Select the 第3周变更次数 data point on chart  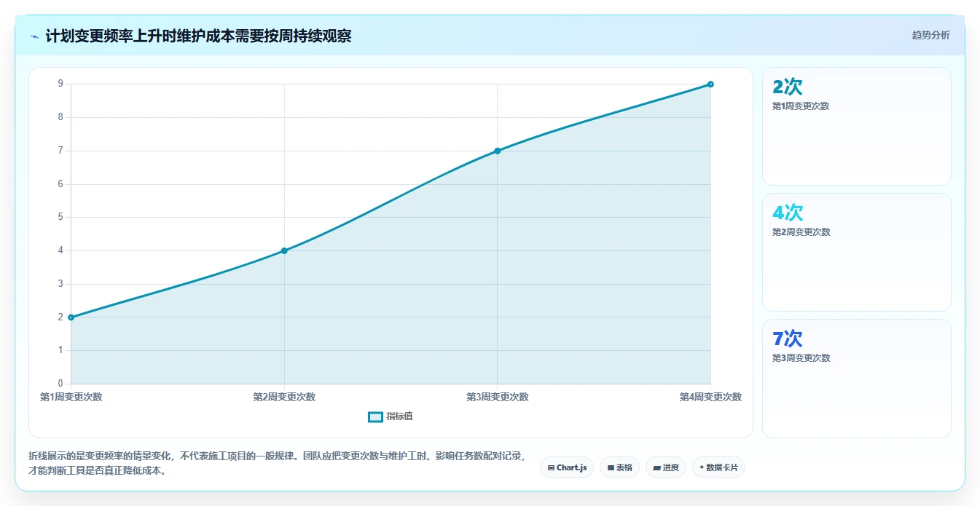click(x=498, y=151)
